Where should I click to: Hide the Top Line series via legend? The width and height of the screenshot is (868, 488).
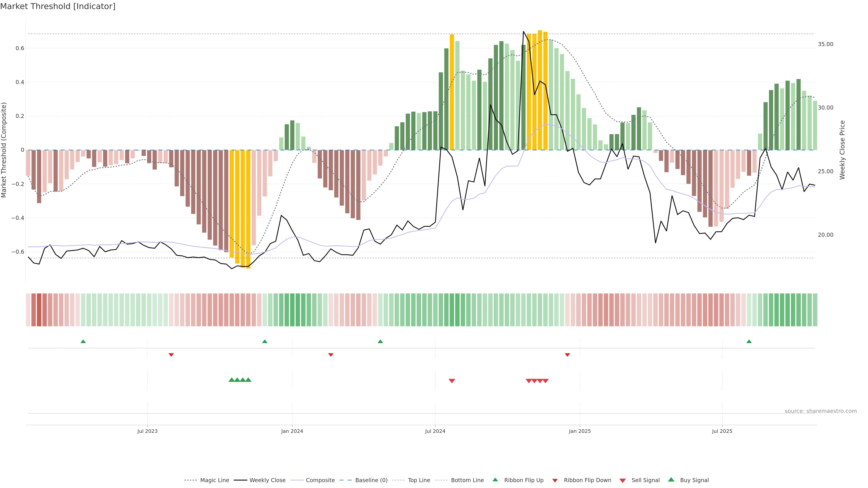(x=419, y=480)
